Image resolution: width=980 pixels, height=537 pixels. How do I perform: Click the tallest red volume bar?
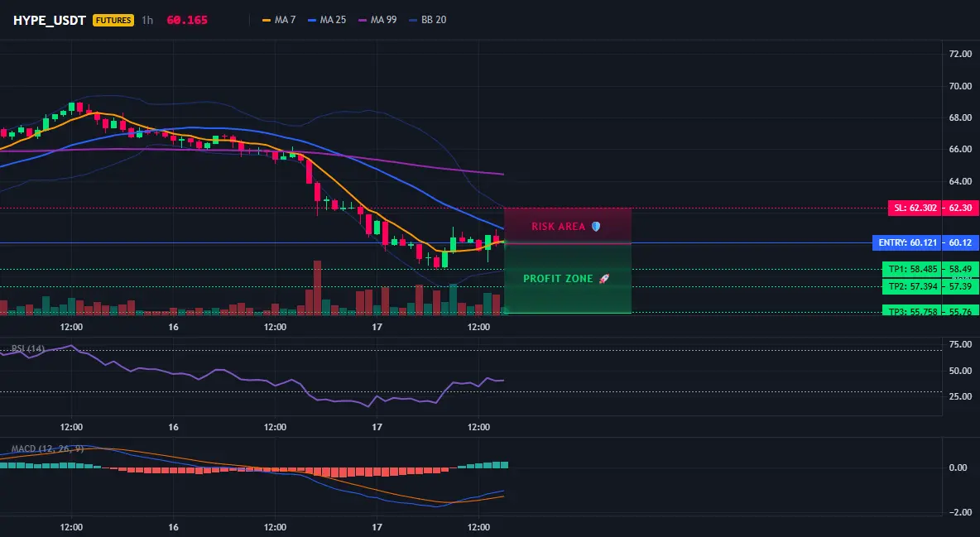coord(317,288)
